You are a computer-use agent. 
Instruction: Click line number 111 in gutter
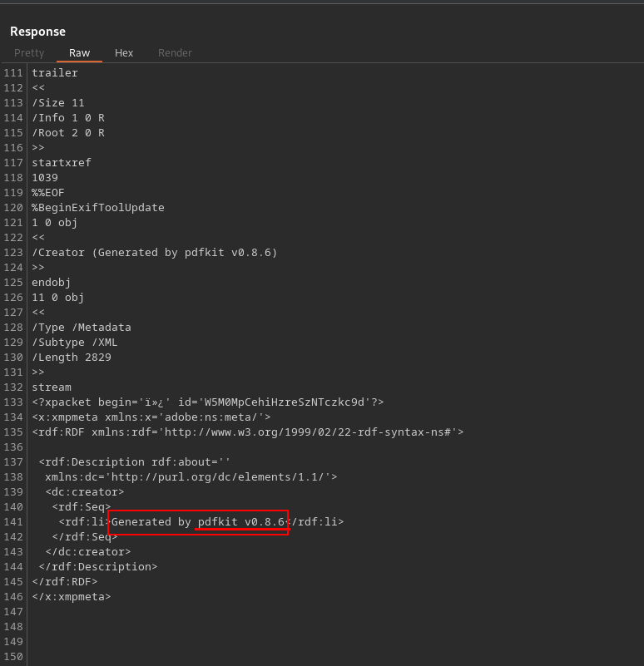13,73
